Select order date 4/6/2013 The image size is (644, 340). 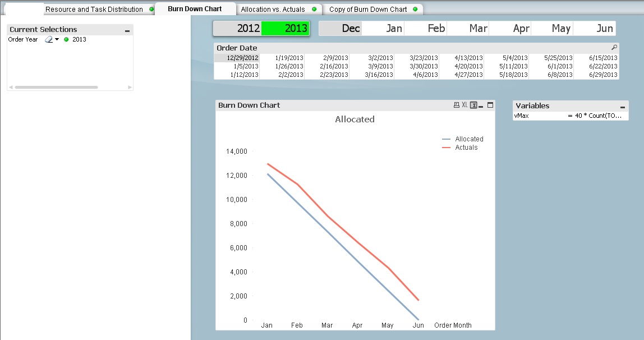pos(416,75)
